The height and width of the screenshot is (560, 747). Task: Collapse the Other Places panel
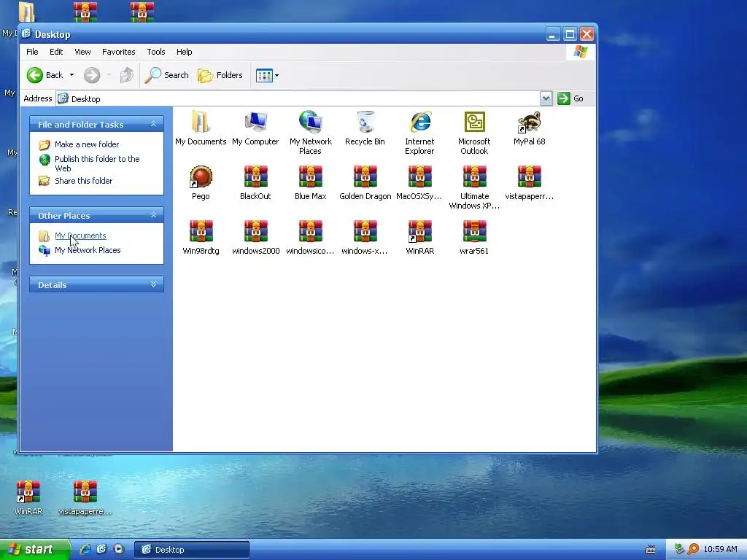pos(153,215)
